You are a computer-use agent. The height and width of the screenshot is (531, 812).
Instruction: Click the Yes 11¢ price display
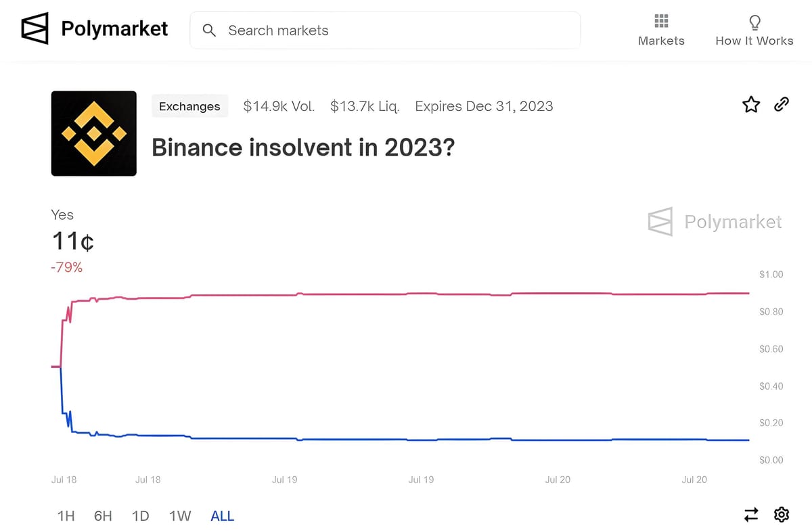tap(72, 241)
